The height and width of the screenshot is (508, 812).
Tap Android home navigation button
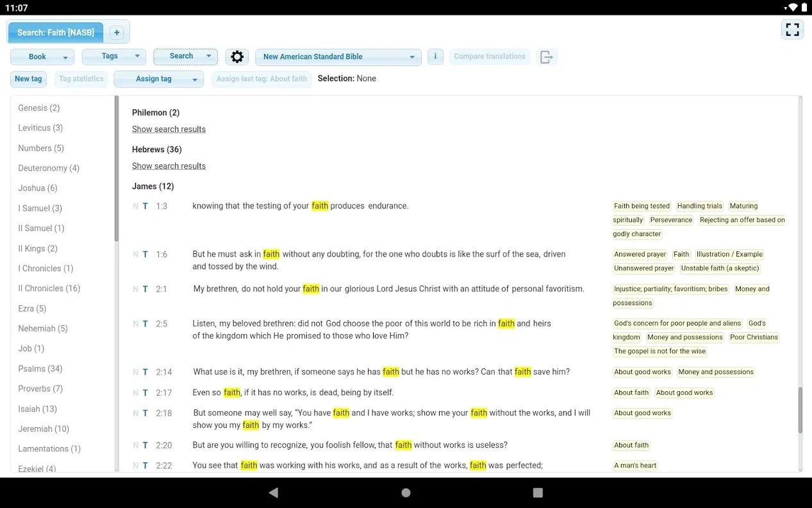click(406, 493)
